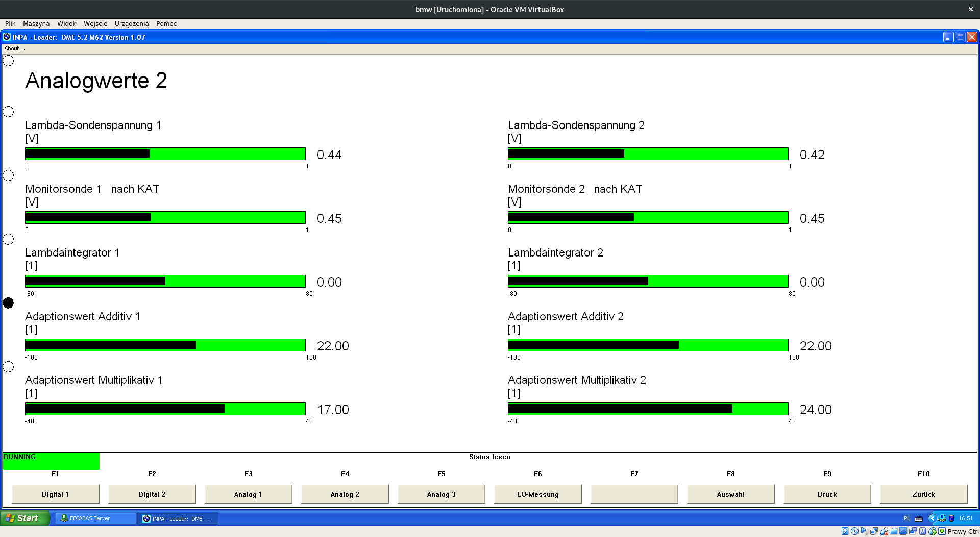Select the radio circle beside Lambda-Sondenspannung 1
Image resolution: width=980 pixels, height=537 pixels.
[8, 112]
